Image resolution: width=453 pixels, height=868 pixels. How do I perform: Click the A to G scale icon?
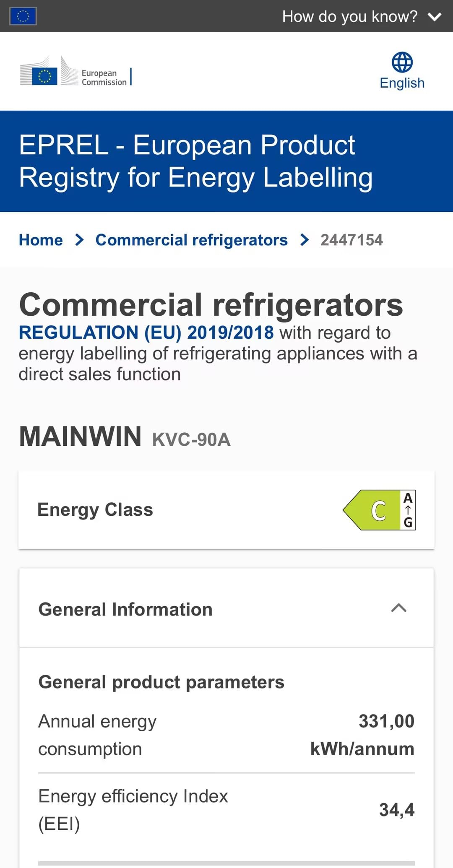(408, 510)
